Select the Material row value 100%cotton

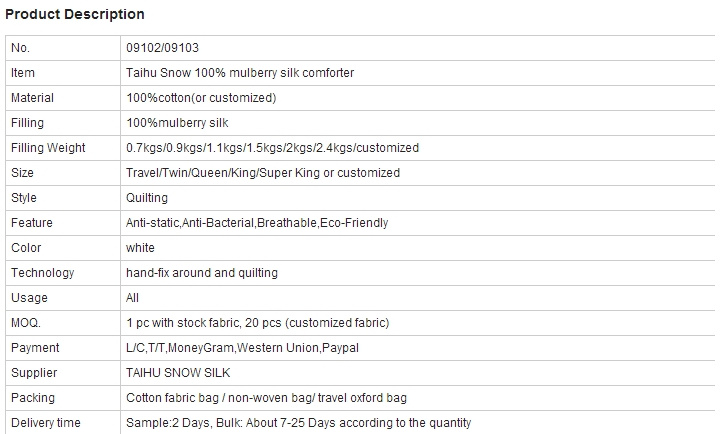pyautogui.click(x=201, y=98)
